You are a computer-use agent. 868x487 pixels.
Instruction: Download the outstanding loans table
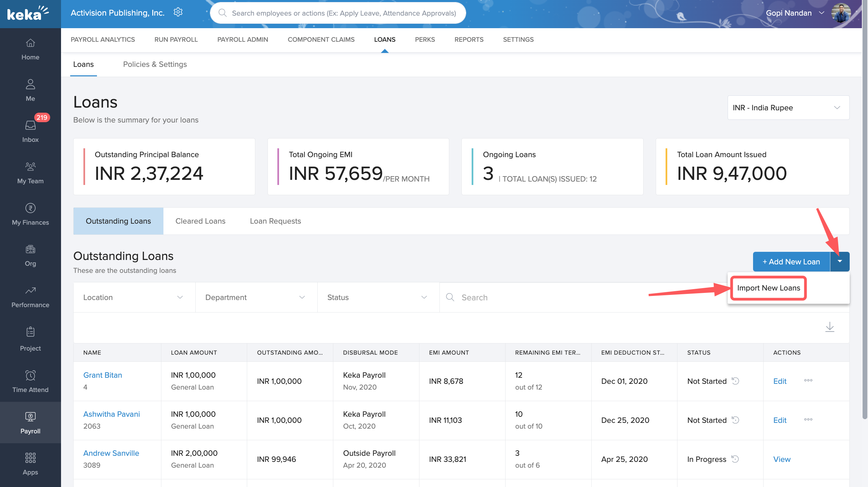tap(829, 327)
